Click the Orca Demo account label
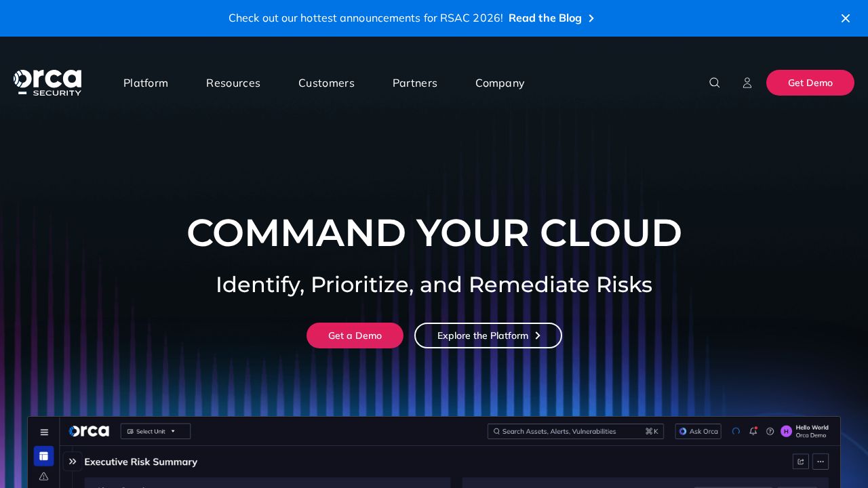Image resolution: width=868 pixels, height=488 pixels. pos(811,435)
